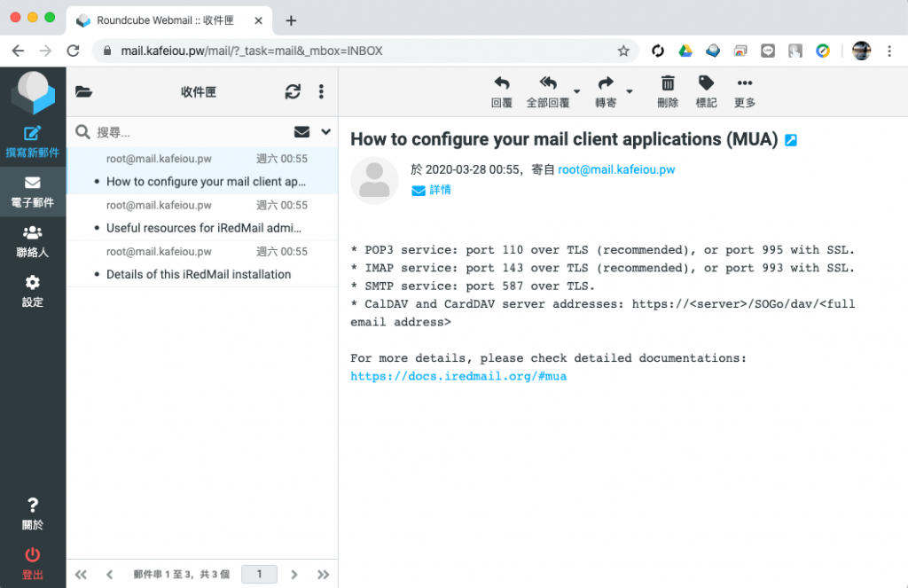Open a new browser tab

coord(291,21)
